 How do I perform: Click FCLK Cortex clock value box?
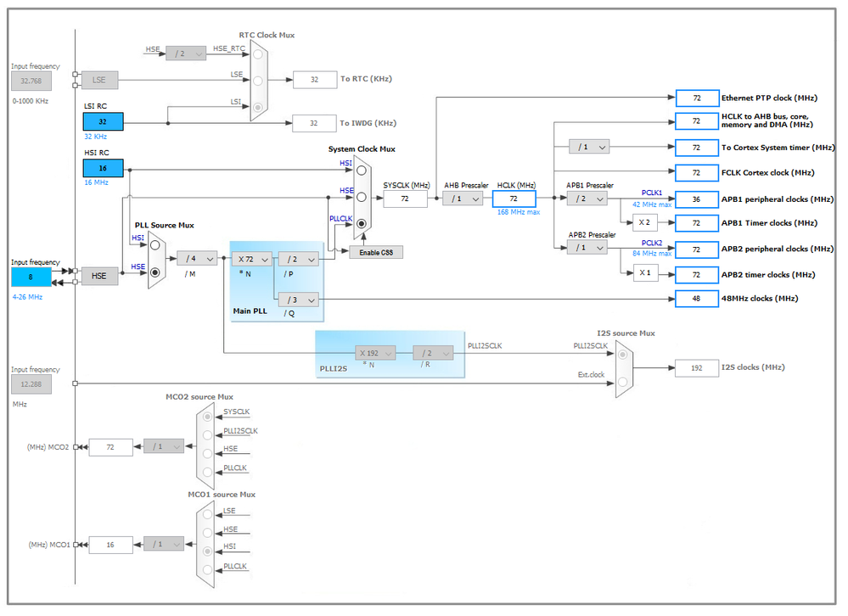click(697, 172)
